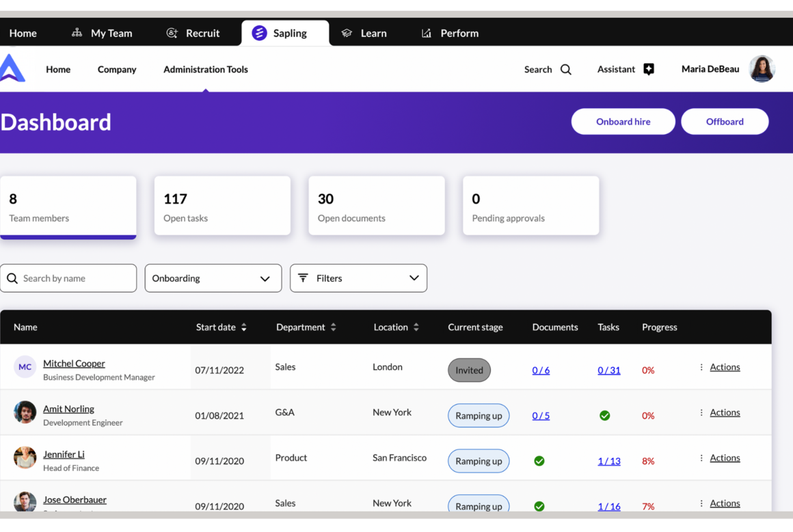The width and height of the screenshot is (793, 532).
Task: Toggle Department column sorting
Action: point(333,327)
